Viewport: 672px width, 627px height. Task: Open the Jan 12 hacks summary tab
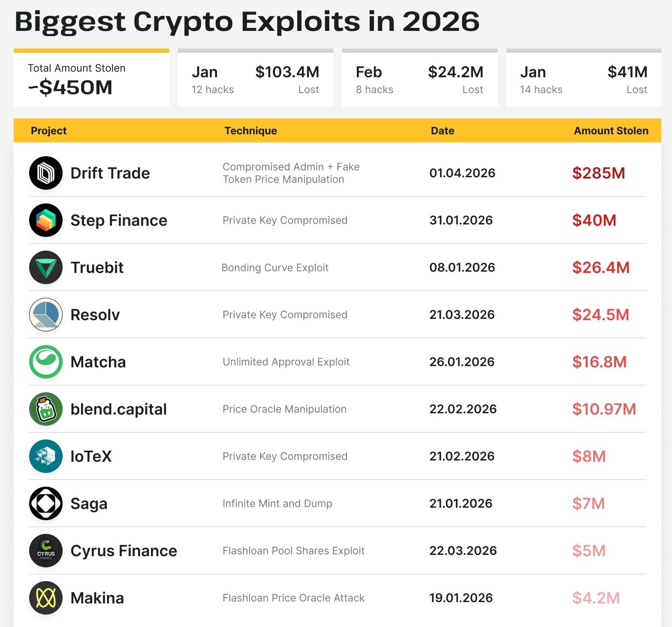point(255,79)
